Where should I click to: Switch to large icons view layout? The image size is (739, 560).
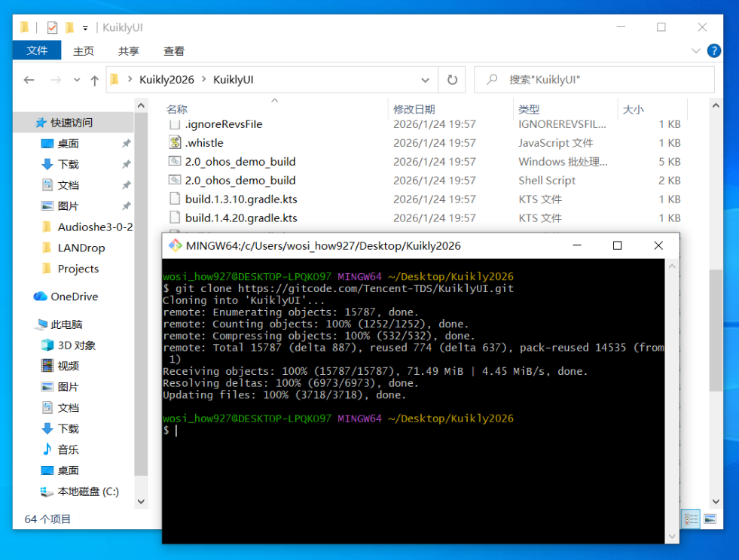coord(710,519)
